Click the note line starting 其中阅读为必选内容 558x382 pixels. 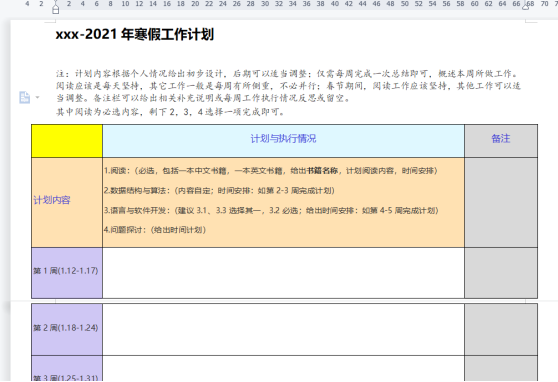(x=170, y=112)
